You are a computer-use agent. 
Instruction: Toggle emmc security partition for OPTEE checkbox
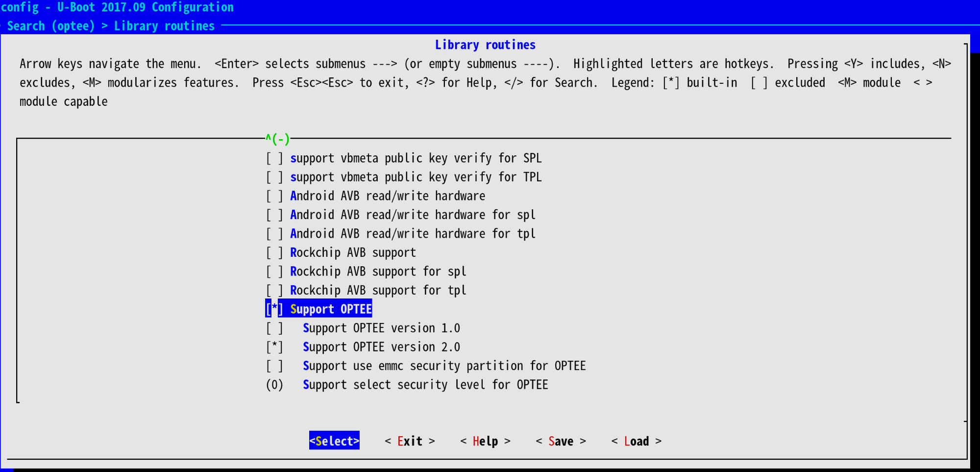(274, 366)
